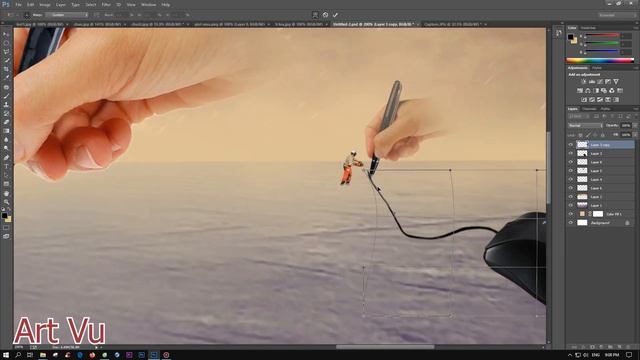Image resolution: width=640 pixels, height=360 pixels.
Task: Open the Essentials workspace dropdown
Action: coord(618,15)
